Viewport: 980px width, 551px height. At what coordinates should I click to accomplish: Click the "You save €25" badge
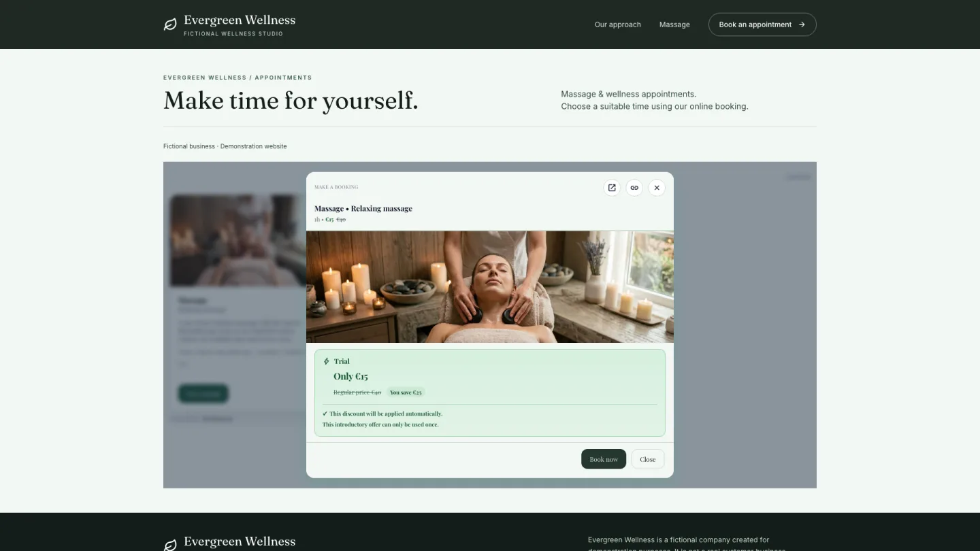click(x=406, y=393)
